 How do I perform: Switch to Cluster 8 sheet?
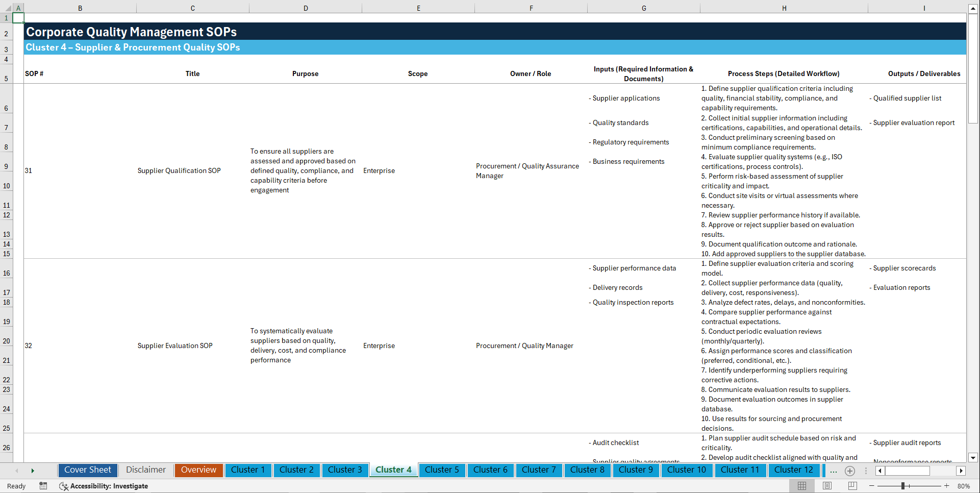(x=587, y=470)
